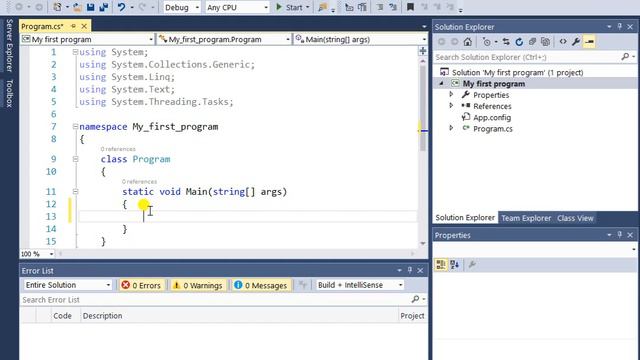Switch to the Class View tab
The height and width of the screenshot is (360, 640).
click(575, 218)
